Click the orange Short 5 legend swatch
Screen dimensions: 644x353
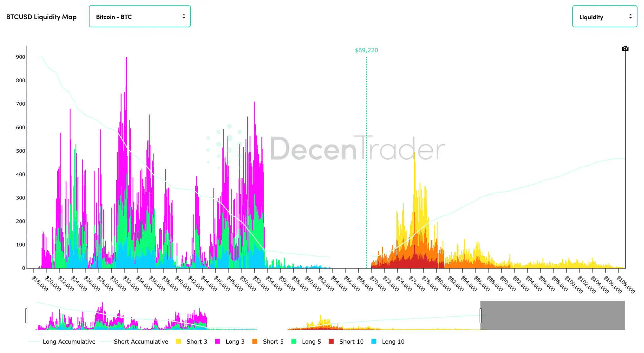[255, 341]
